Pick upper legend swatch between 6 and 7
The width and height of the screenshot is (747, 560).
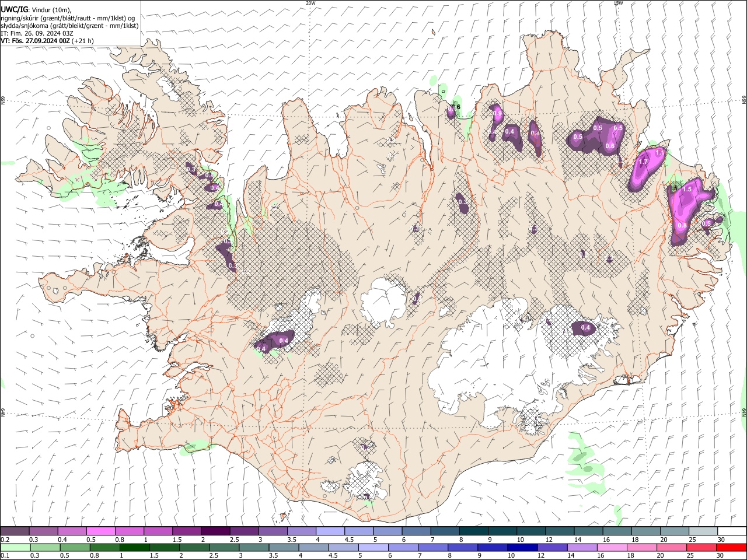click(x=416, y=531)
